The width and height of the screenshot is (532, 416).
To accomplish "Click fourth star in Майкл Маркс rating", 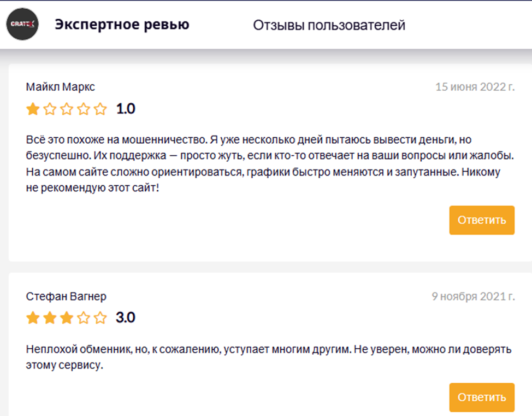I will pyautogui.click(x=84, y=109).
